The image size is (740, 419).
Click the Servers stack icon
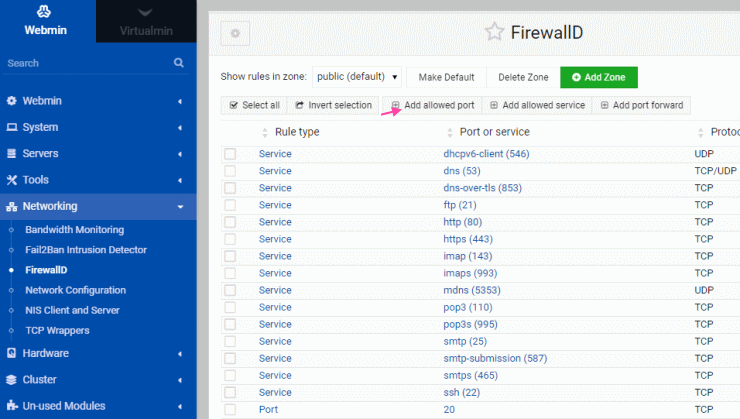point(11,153)
